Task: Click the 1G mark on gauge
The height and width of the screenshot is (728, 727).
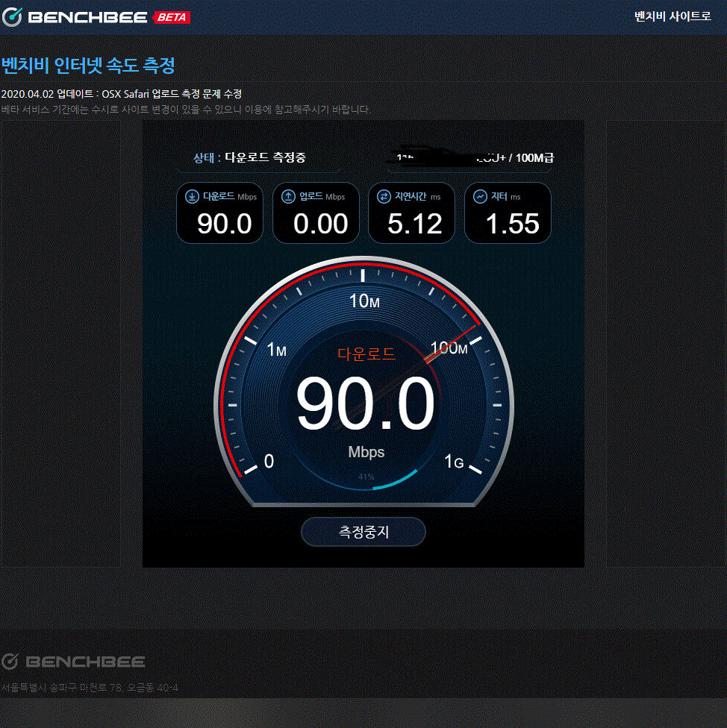Action: click(455, 462)
